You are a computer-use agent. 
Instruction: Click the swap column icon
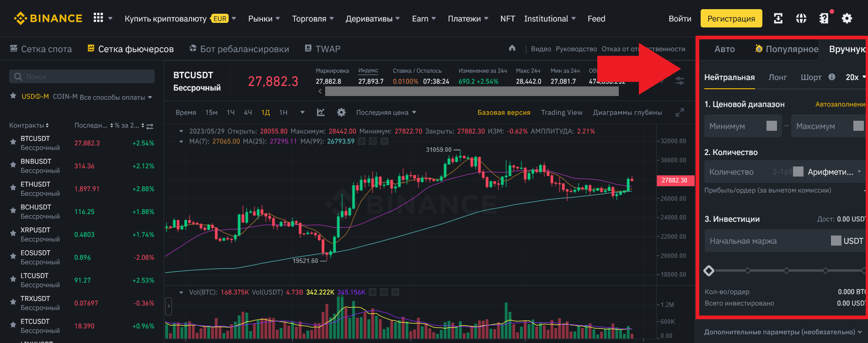(x=150, y=126)
